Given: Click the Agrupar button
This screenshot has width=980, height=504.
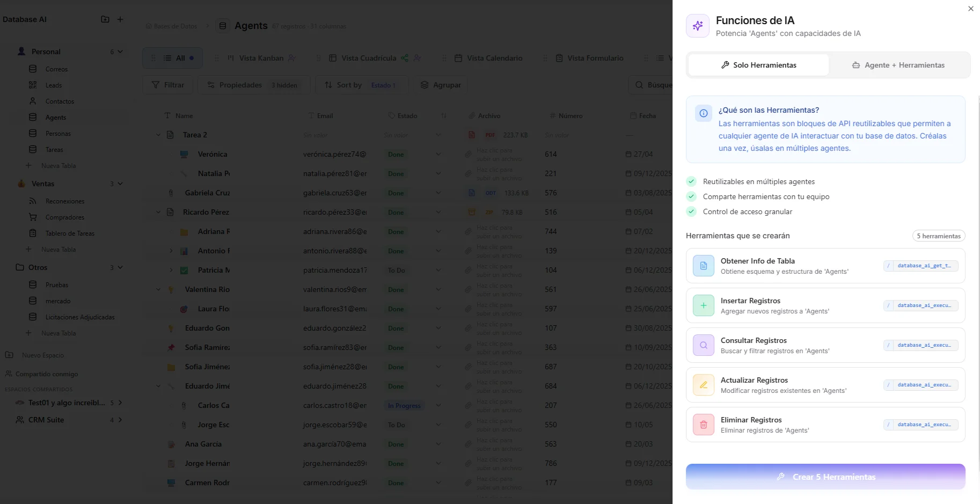Looking at the screenshot, I should 440,85.
